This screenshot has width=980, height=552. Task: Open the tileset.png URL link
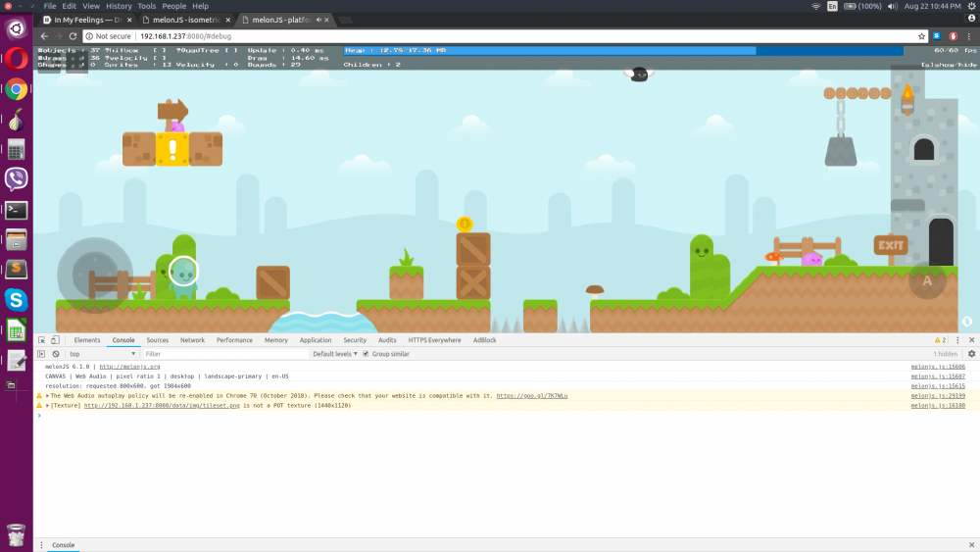point(162,406)
